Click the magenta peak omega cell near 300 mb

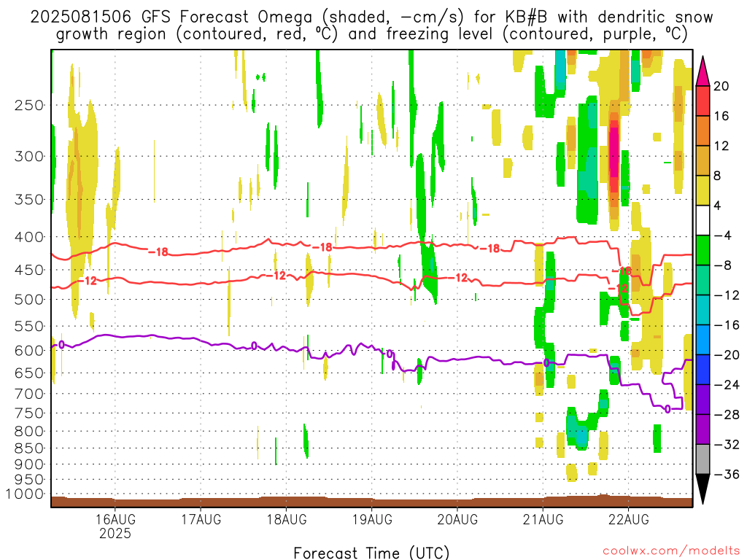614,152
